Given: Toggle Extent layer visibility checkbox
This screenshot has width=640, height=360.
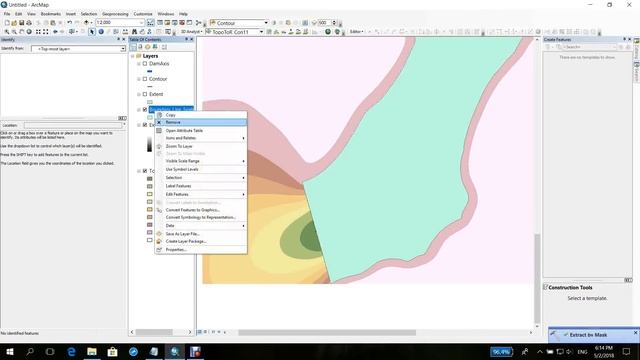Looking at the screenshot, I should (145, 94).
